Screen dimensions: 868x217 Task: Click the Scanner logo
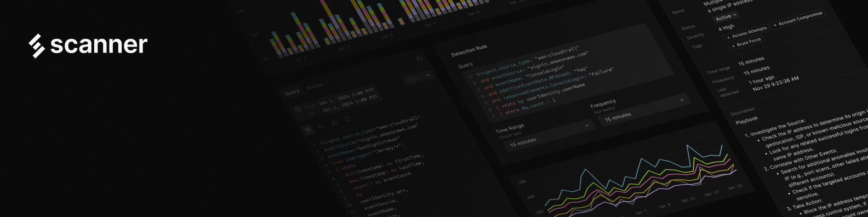[x=88, y=45]
